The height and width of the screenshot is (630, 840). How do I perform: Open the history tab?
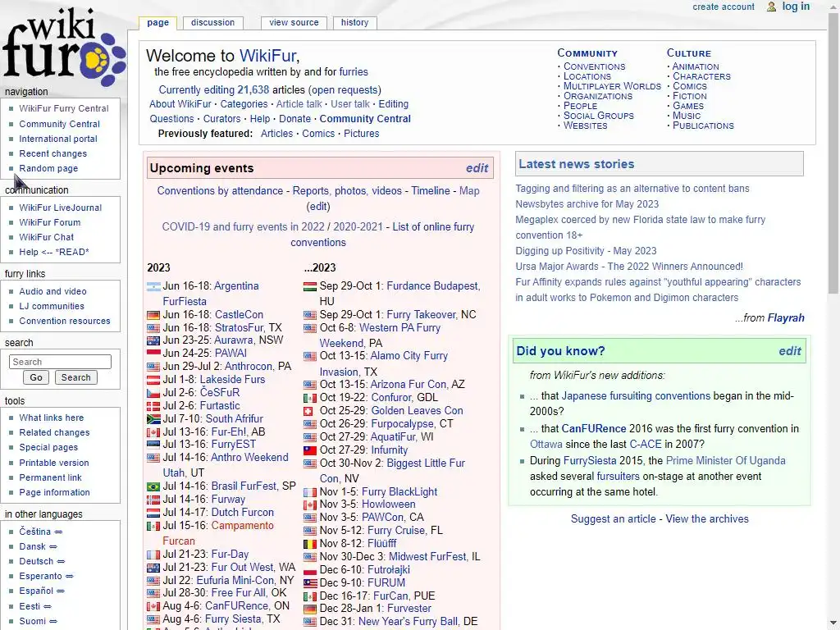(x=354, y=22)
